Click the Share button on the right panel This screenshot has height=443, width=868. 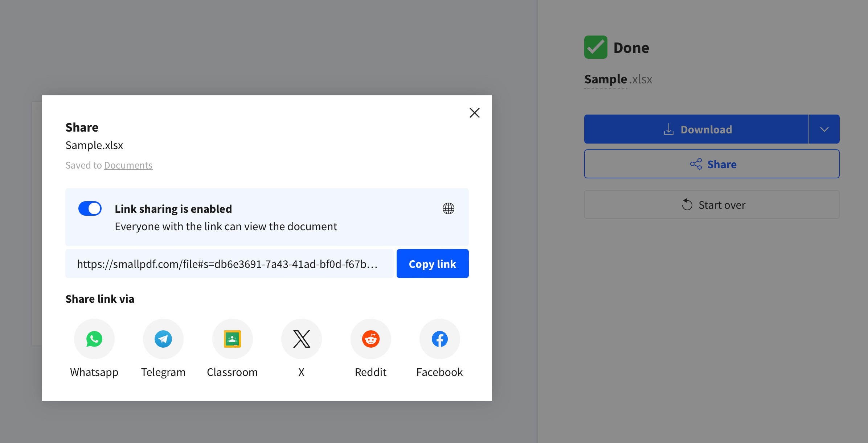(x=712, y=164)
